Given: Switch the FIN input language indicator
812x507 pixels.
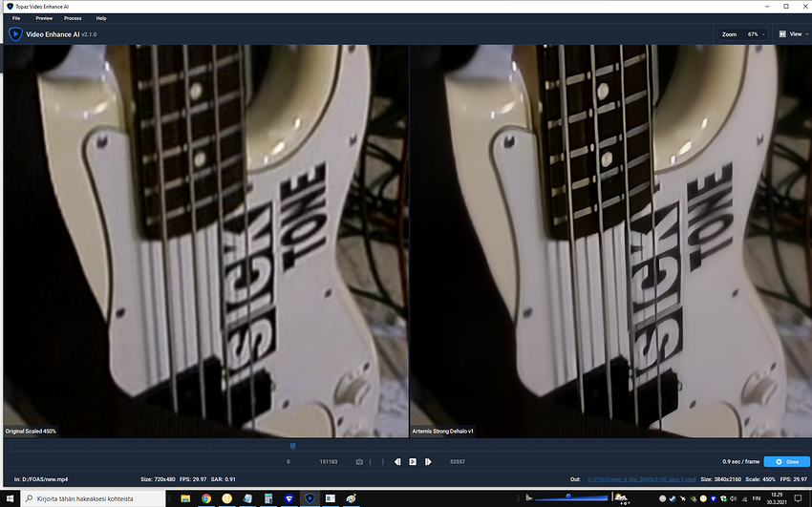Looking at the screenshot, I should 756,498.
